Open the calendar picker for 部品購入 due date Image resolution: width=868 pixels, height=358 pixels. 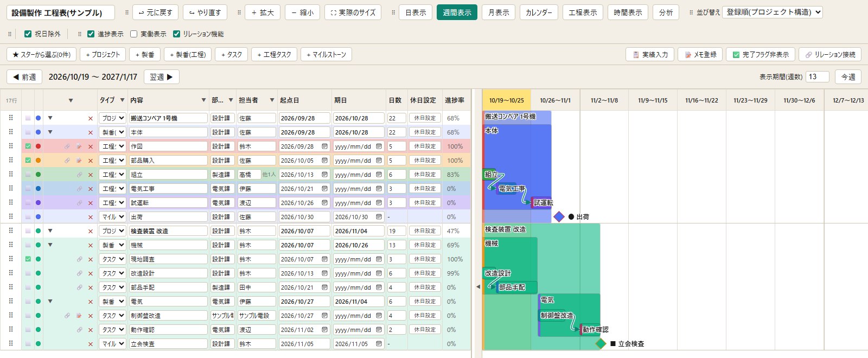(x=379, y=161)
